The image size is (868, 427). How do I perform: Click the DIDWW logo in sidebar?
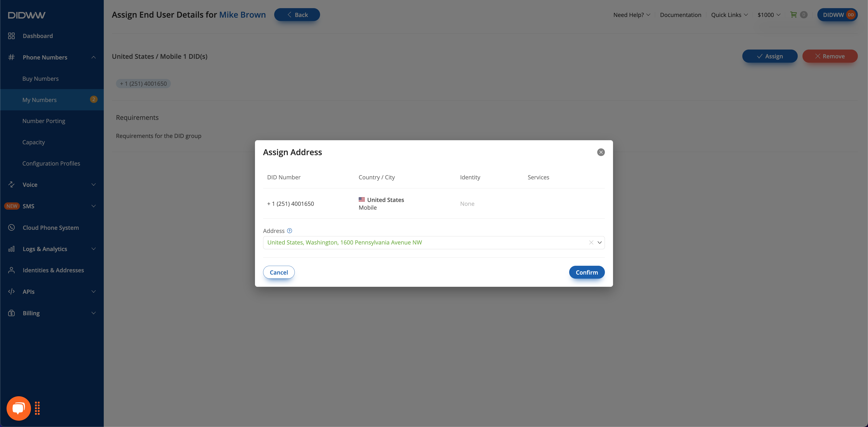[x=27, y=15]
